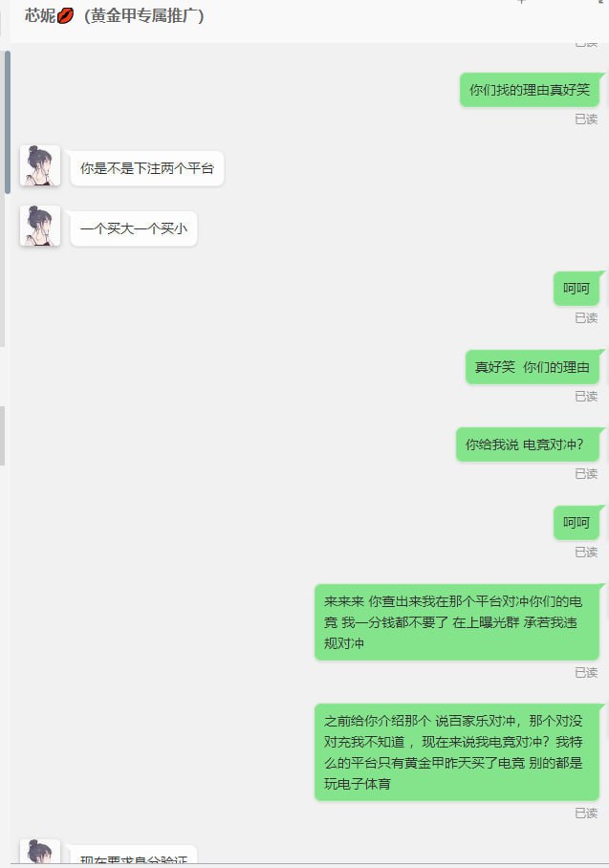Viewport: 609px width, 868px height.
Task: Click the 呵呵 bubble below 你给我说 电竞对冲?
Action: point(576,523)
